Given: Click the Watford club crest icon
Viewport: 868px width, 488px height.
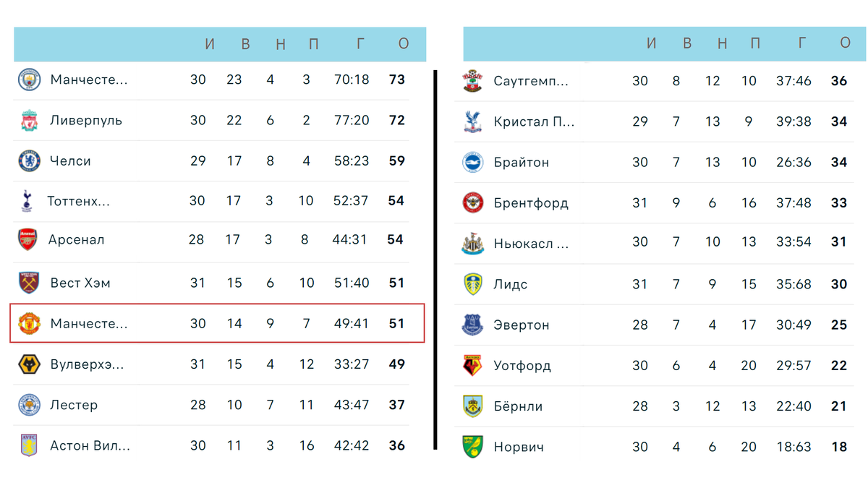Looking at the screenshot, I should tap(472, 366).
